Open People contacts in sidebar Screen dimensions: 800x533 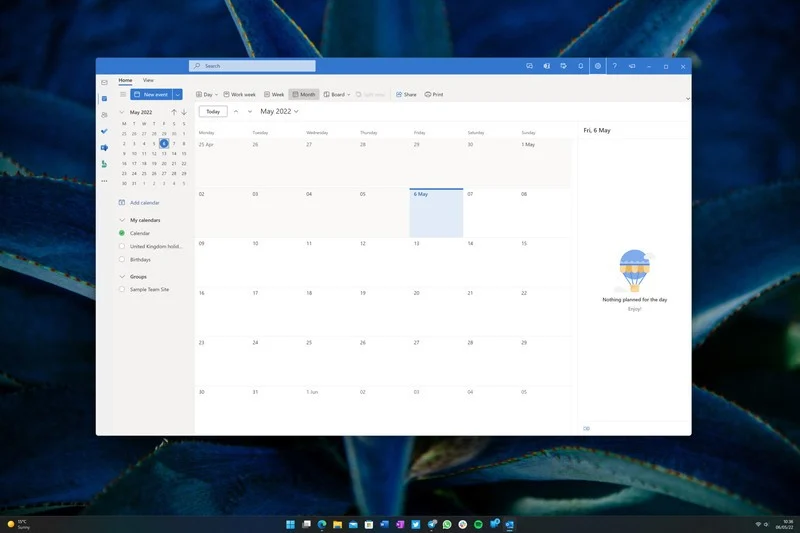pyautogui.click(x=104, y=115)
